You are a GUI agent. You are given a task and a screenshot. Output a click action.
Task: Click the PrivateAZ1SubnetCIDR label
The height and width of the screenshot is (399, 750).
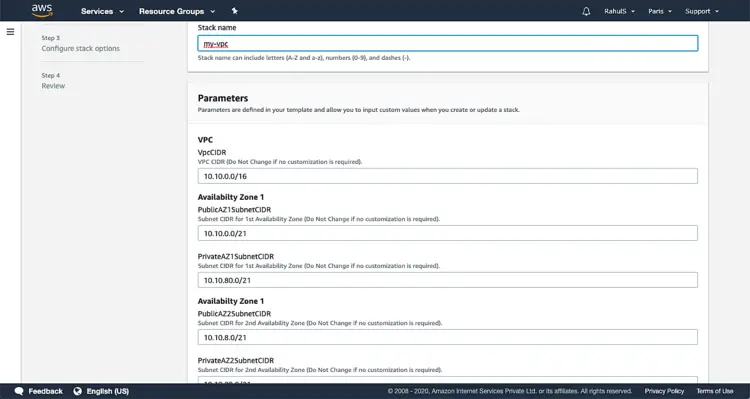(236, 256)
